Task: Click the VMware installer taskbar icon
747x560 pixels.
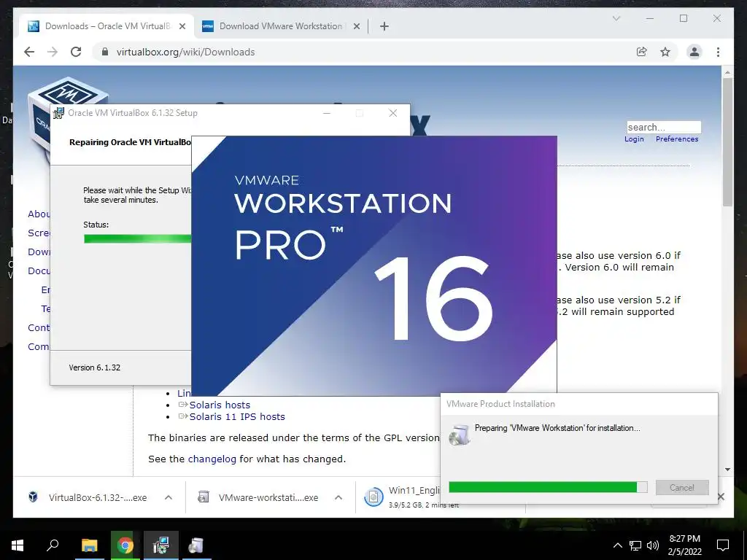Action: 196,545
